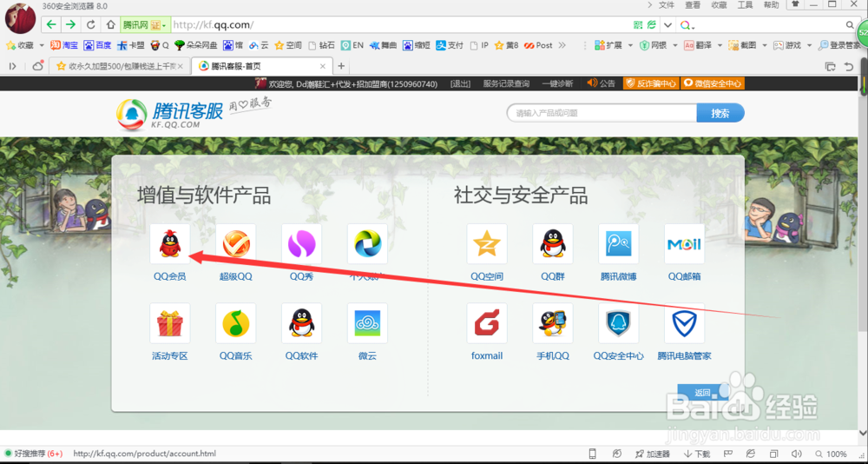This screenshot has height=464, width=868.
Task: Open the 帮助 menu
Action: pyautogui.click(x=771, y=5)
